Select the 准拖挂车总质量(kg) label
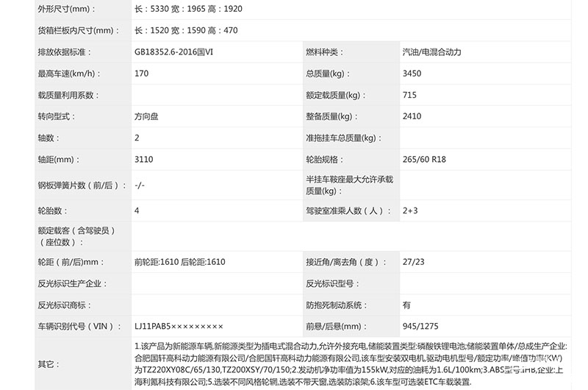This screenshot has height=390, width=588. pyautogui.click(x=344, y=138)
